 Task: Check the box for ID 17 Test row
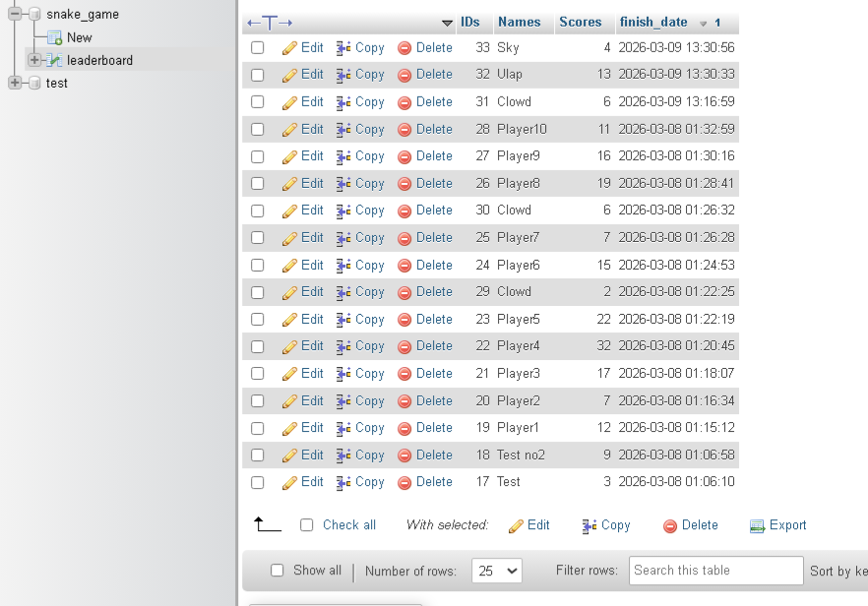point(258,483)
